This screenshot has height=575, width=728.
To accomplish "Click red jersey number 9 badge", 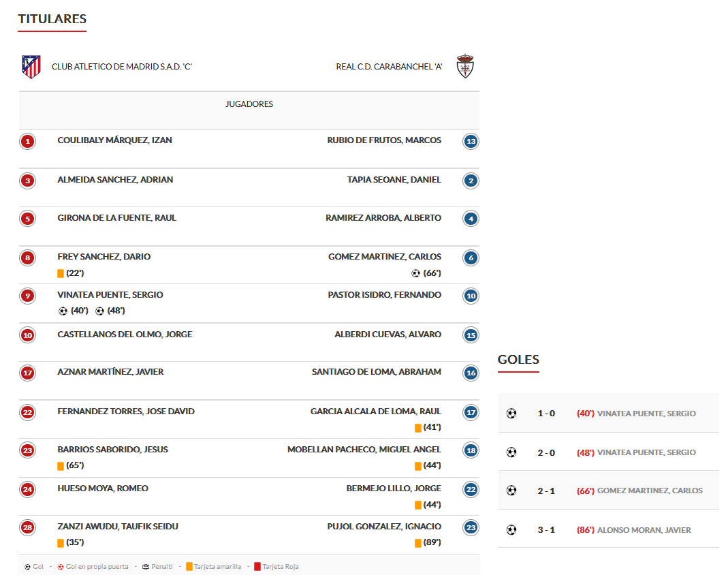I will (28, 296).
